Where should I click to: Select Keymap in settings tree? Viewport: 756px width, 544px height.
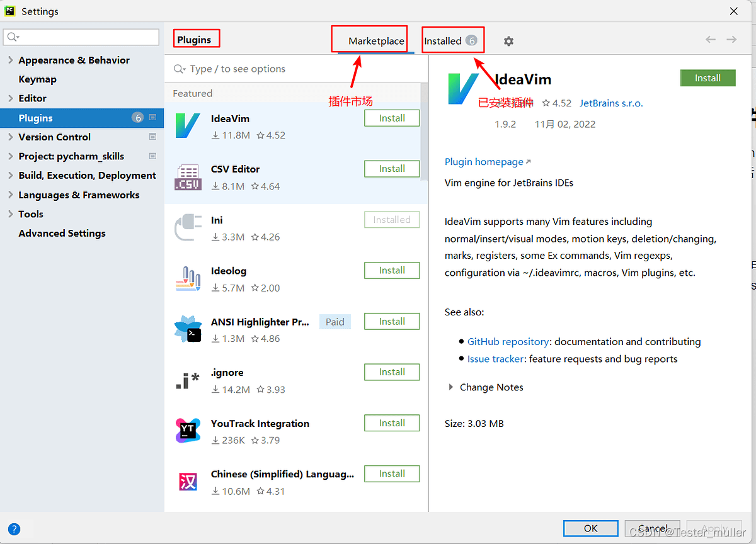point(37,79)
